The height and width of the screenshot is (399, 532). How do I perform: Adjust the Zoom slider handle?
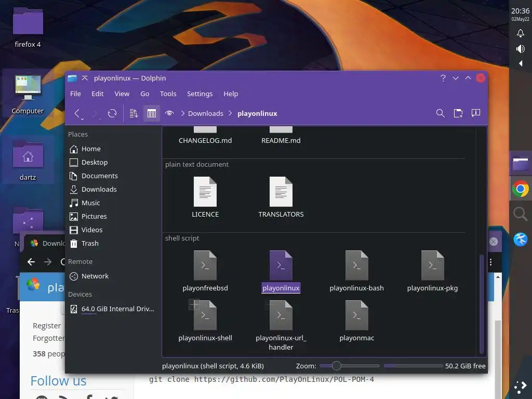click(336, 366)
